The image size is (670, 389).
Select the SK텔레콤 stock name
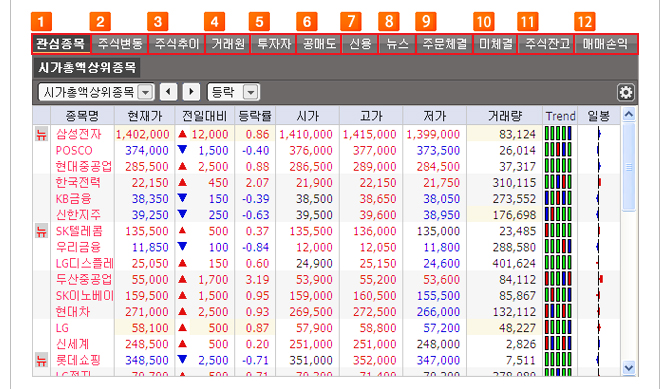79,231
